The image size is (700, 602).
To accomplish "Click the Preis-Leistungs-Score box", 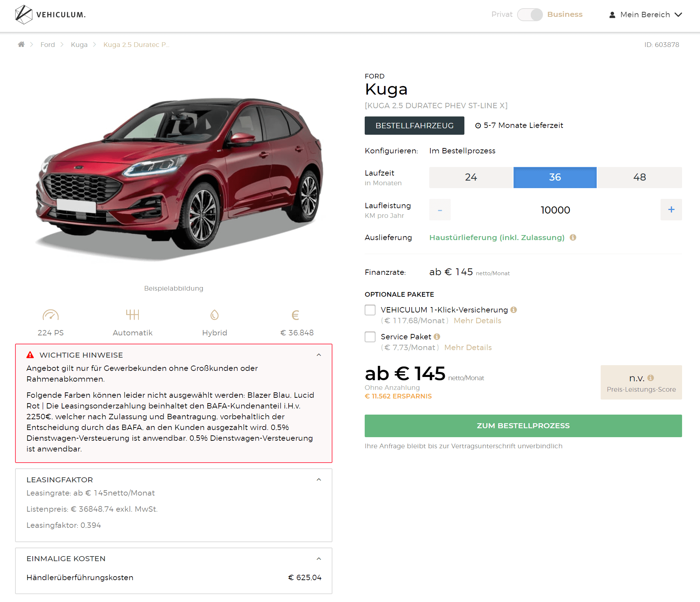I will pos(641,382).
